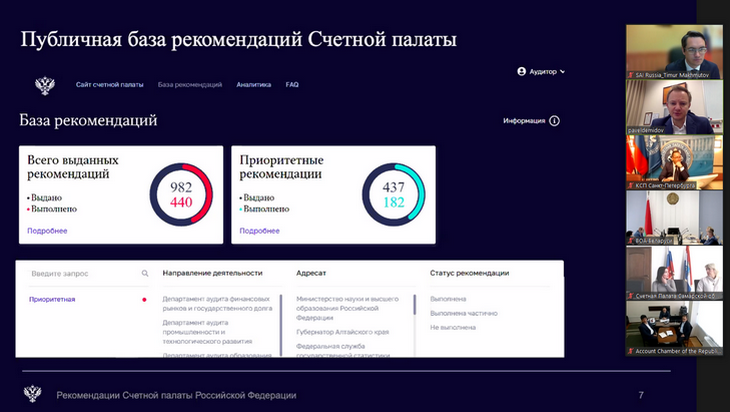Click the Приоритетные рекомендации card title
Viewport: 730px width, 412px height.
pyautogui.click(x=281, y=167)
